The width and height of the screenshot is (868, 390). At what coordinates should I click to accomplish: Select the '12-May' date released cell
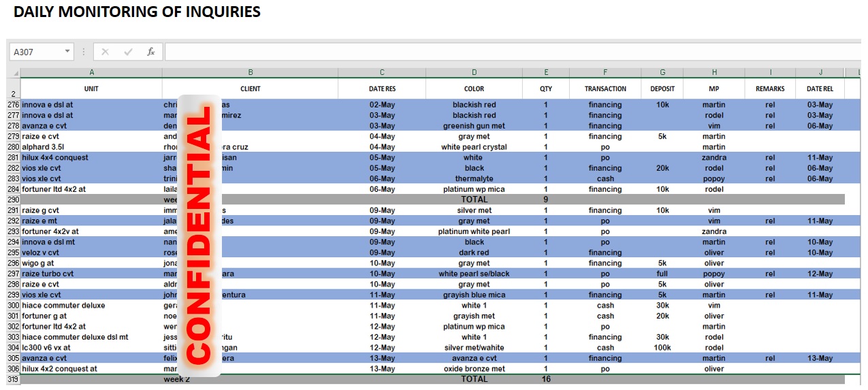click(820, 274)
